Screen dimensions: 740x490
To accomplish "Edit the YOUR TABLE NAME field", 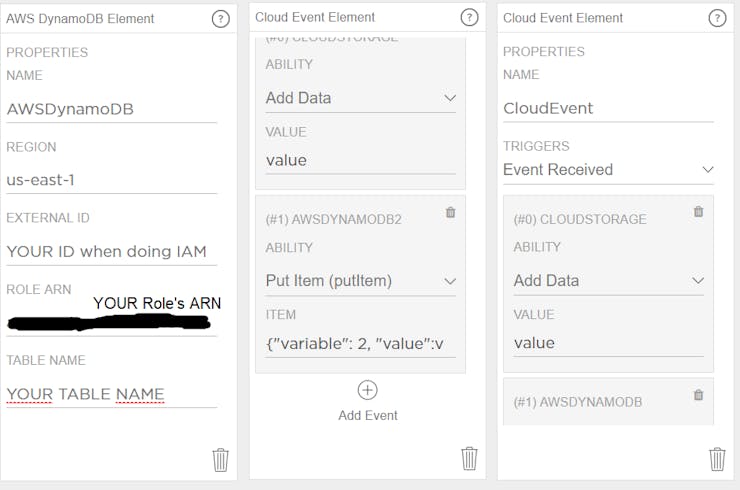I will (111, 394).
